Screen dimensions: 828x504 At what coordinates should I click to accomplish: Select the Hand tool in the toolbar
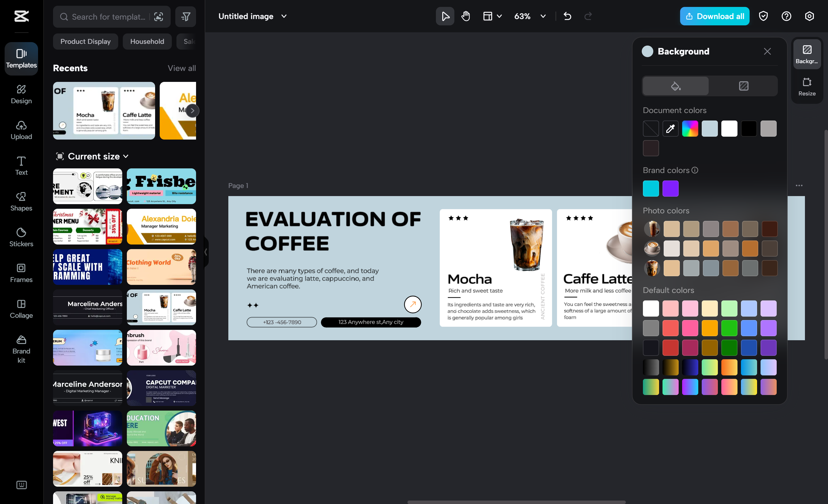click(465, 16)
